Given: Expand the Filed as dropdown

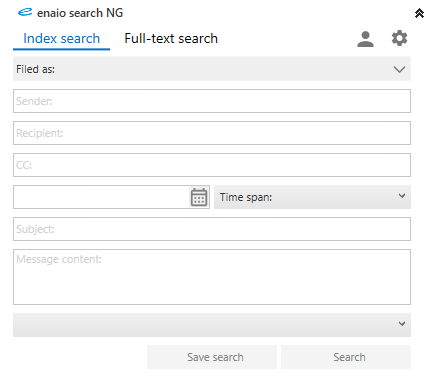Looking at the screenshot, I should (212, 69).
